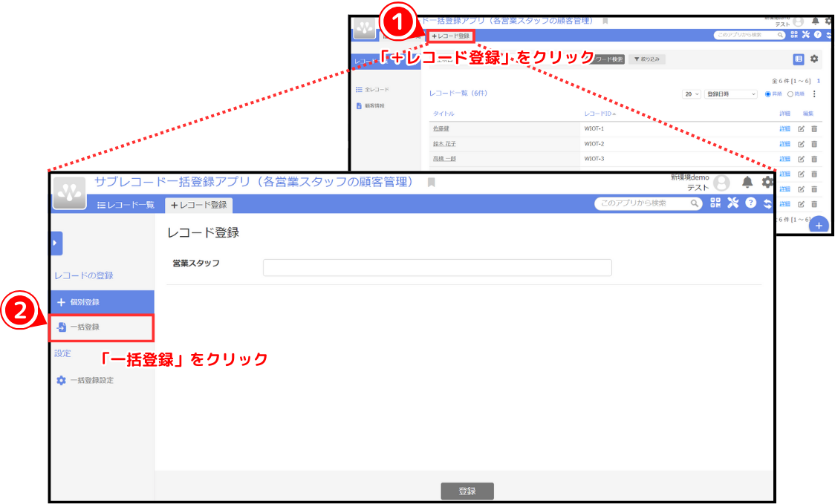The image size is (835, 504).
Task: Click the front window search box このアプリから検索
Action: click(x=648, y=203)
